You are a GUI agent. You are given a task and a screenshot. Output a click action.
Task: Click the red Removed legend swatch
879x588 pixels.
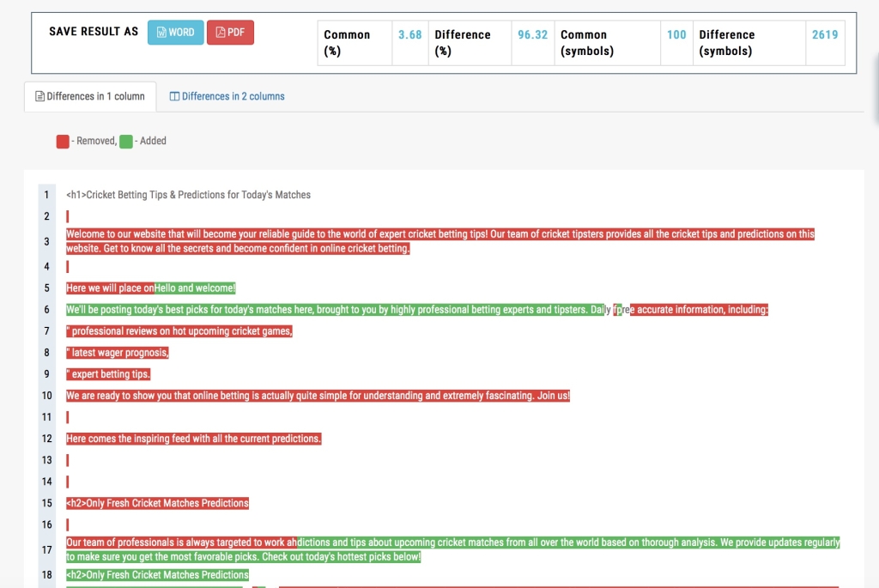point(63,142)
